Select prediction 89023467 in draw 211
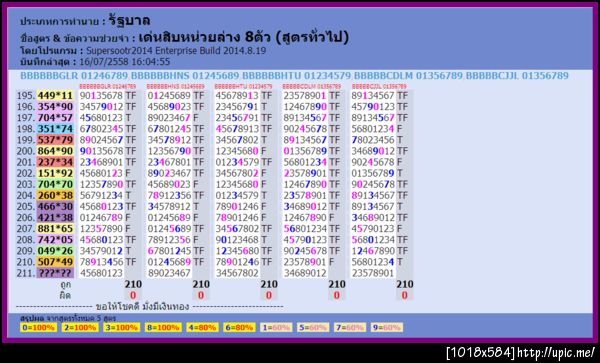Viewport: 600px width, 363px height. click(x=169, y=273)
